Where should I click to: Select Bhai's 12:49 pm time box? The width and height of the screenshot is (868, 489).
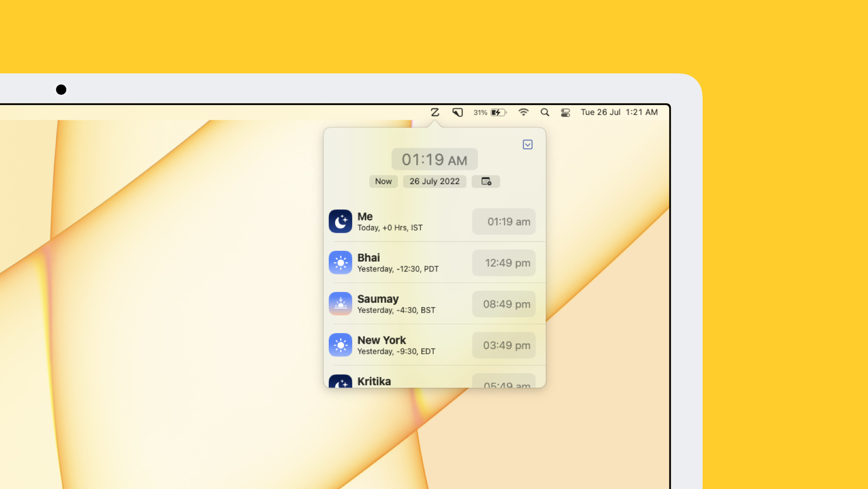pos(504,263)
